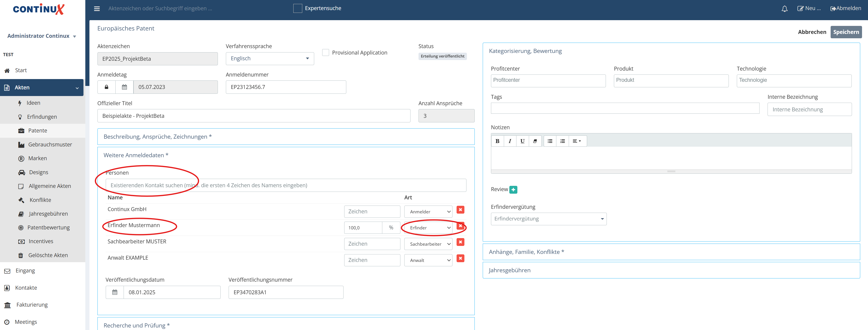868x330 pixels.
Task: Remove Continux GmbH with red X
Action: [460, 210]
